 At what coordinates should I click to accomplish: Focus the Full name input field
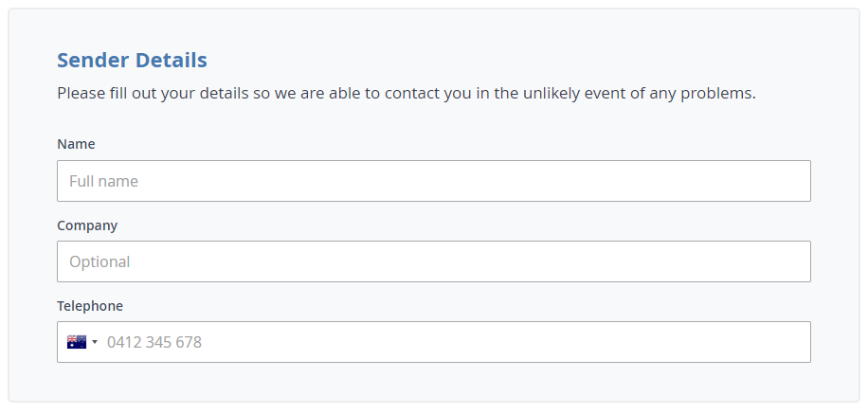tap(433, 181)
